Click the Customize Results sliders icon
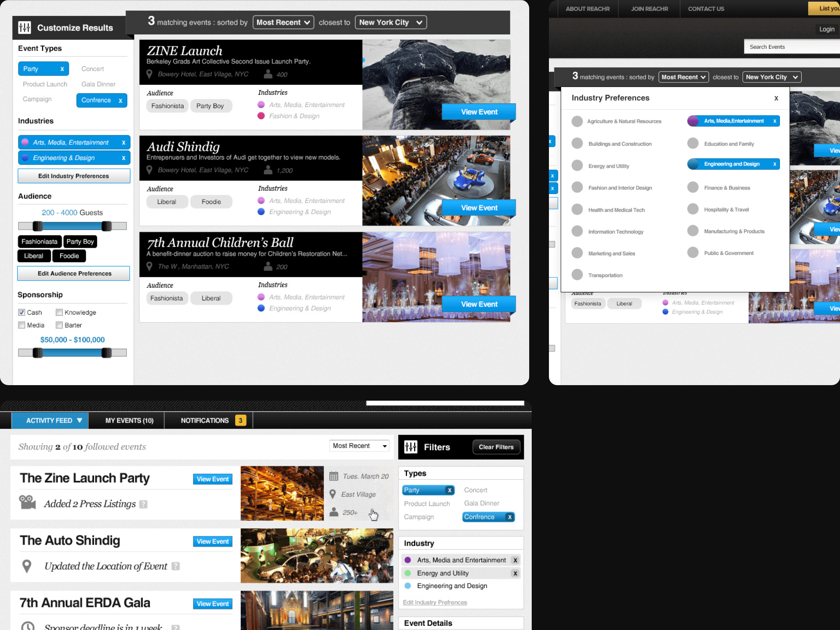 [25, 28]
